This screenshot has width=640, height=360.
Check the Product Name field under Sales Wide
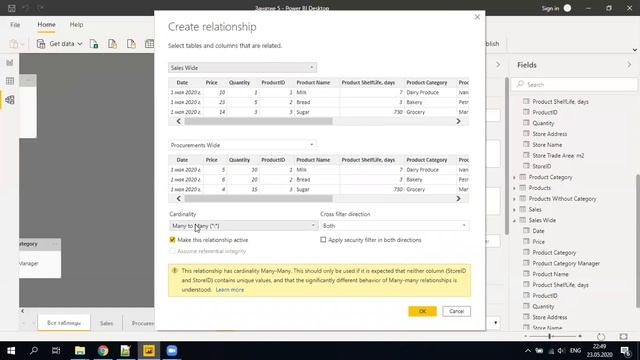tap(526, 274)
